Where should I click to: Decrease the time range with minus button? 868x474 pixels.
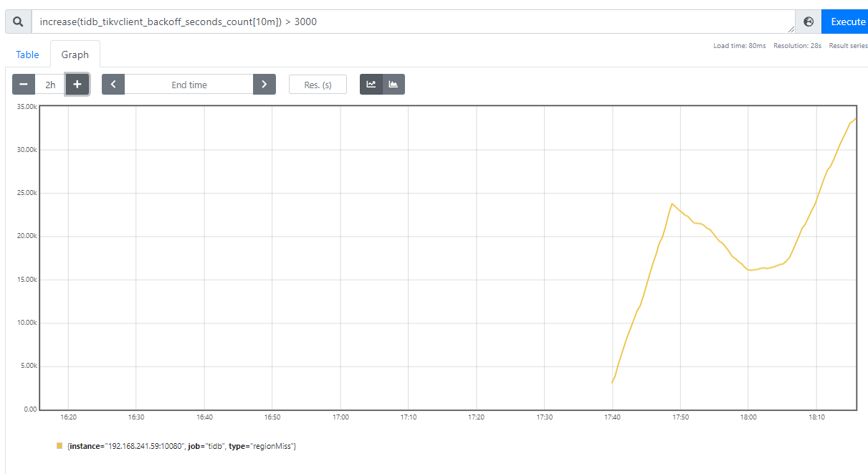click(x=24, y=85)
